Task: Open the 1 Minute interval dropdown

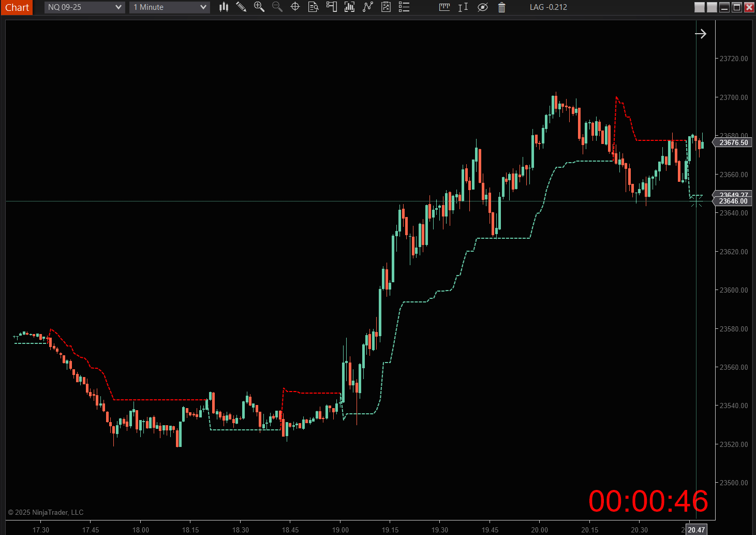Action: [169, 7]
